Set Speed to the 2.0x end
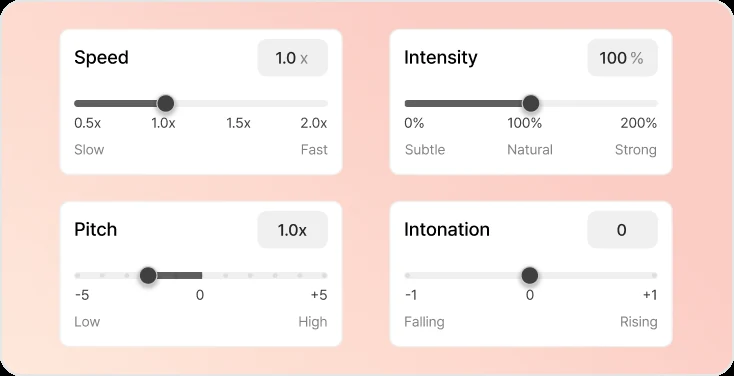The image size is (734, 376). [x=325, y=103]
